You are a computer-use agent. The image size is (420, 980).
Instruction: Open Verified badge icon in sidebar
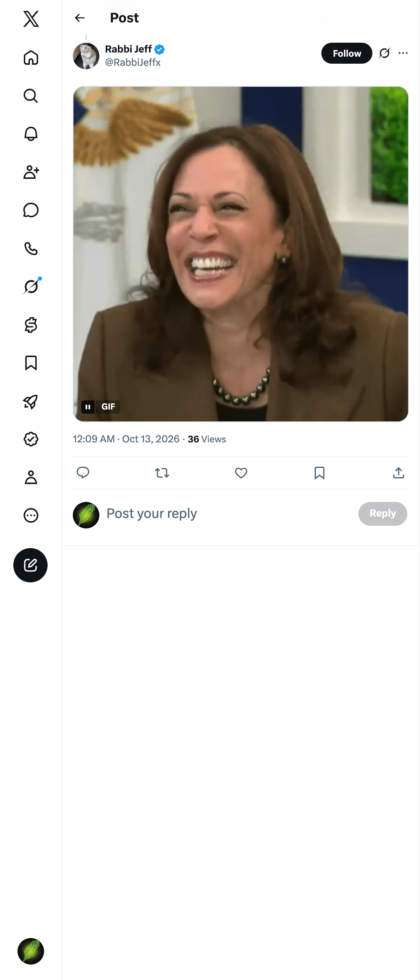coord(31,439)
